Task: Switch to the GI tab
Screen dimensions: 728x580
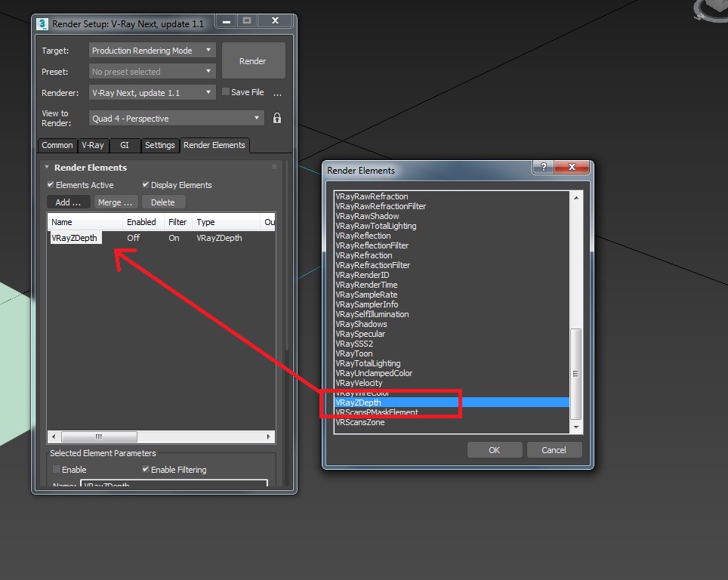Action: (124, 145)
